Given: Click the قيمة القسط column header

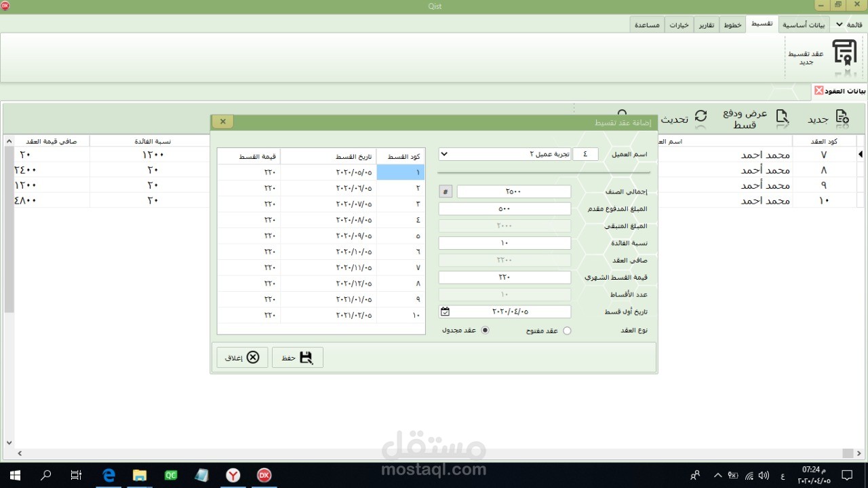Looking at the screenshot, I should [249, 157].
